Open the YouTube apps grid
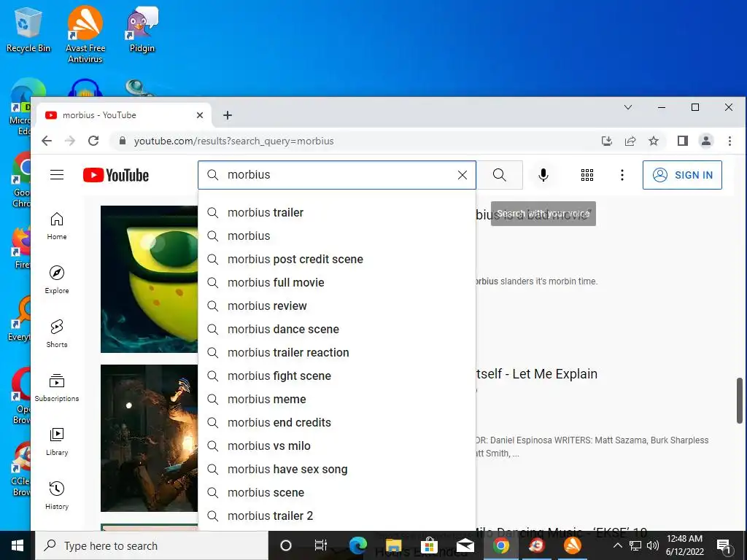Viewport: 747px width, 560px height. [587, 175]
